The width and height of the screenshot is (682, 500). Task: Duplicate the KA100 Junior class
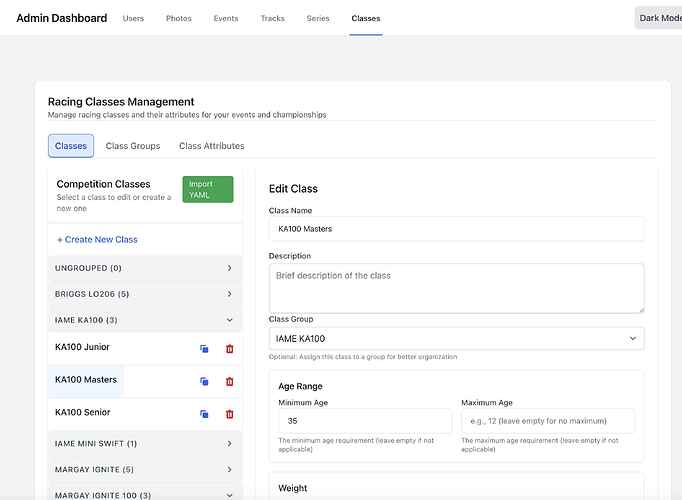coord(204,349)
